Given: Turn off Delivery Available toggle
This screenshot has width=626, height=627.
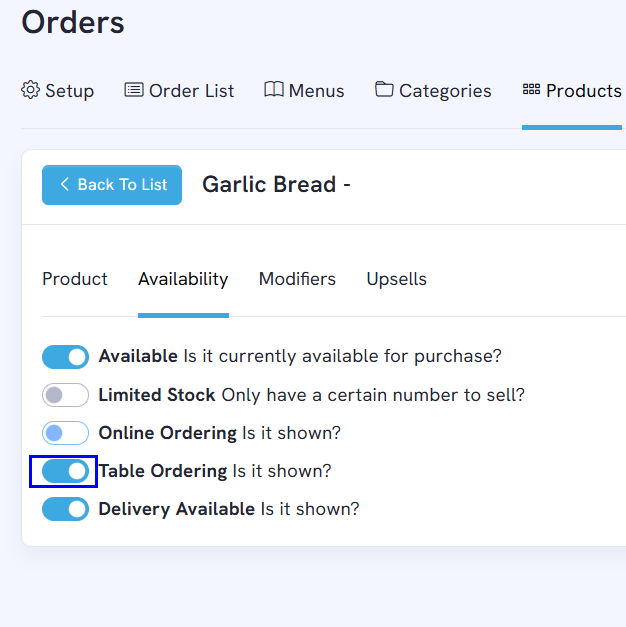Looking at the screenshot, I should [65, 509].
